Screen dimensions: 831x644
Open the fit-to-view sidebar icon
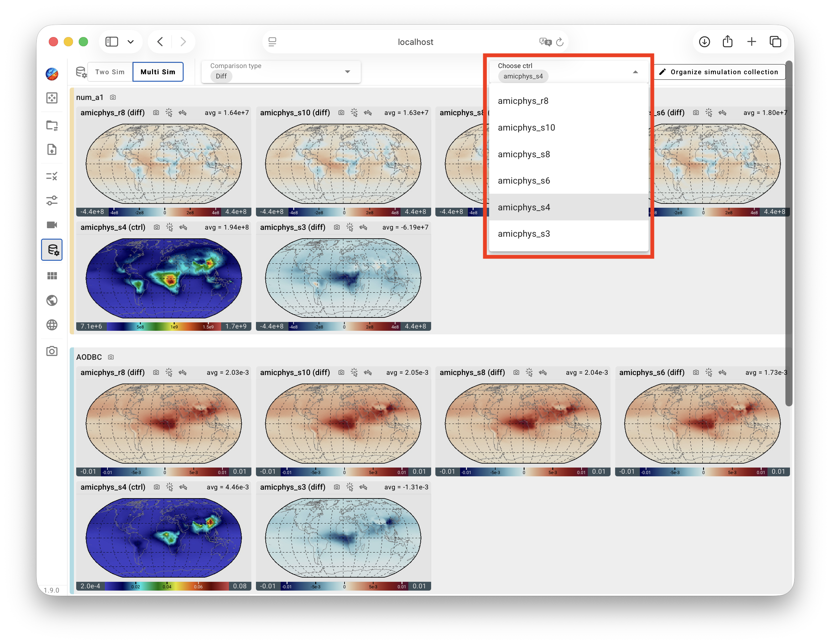point(52,98)
